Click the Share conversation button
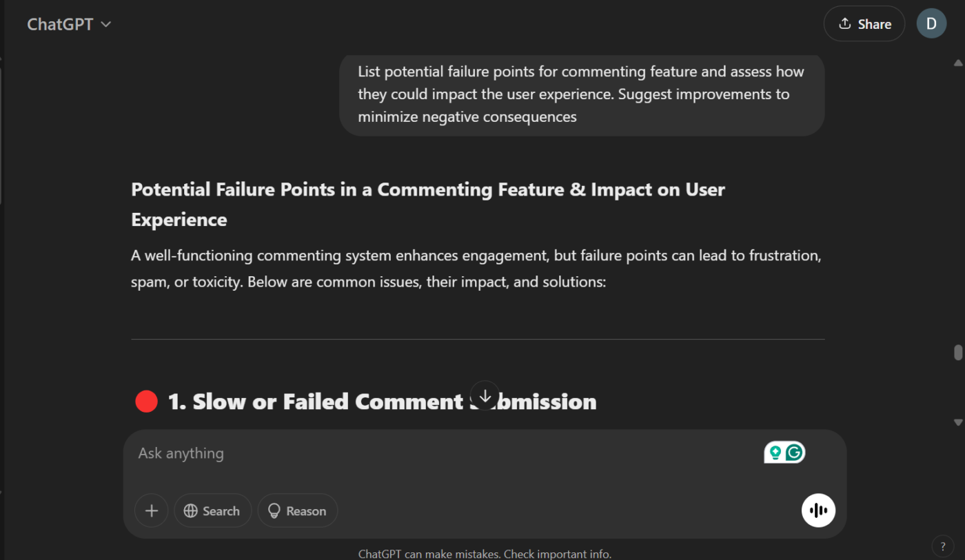Screen dimensions: 965x560 pyautogui.click(x=864, y=24)
